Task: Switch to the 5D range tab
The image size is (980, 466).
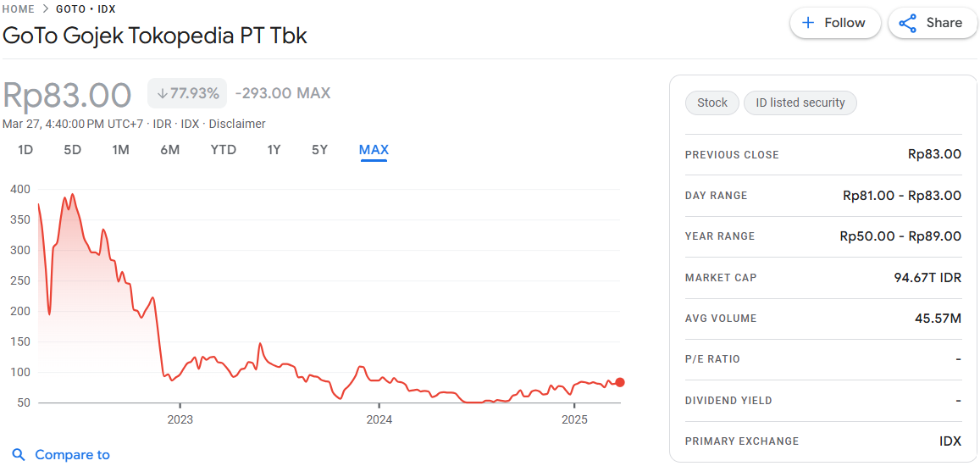Action: pyautogui.click(x=73, y=150)
